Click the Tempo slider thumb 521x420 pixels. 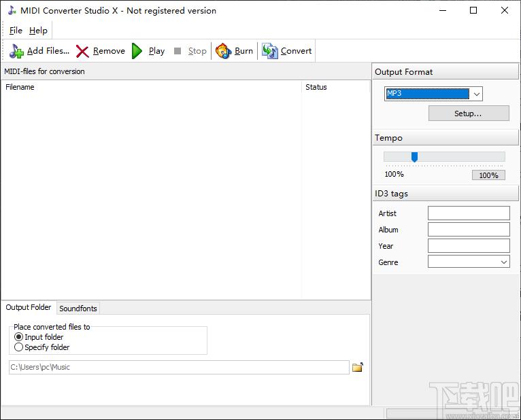point(414,157)
